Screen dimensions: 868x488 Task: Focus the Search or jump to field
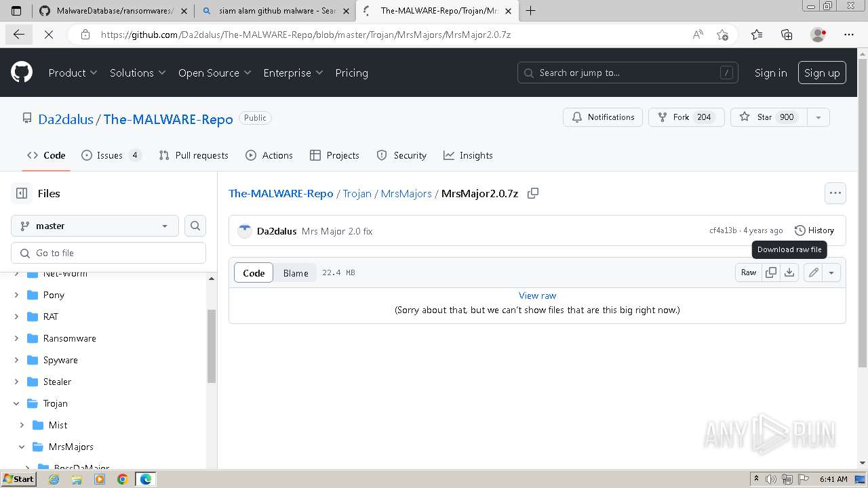coord(628,73)
